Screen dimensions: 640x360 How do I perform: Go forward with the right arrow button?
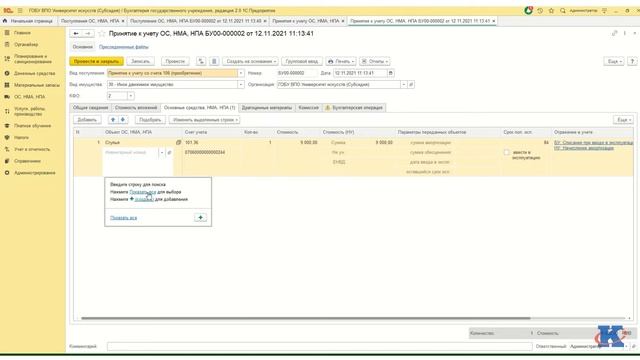88,33
